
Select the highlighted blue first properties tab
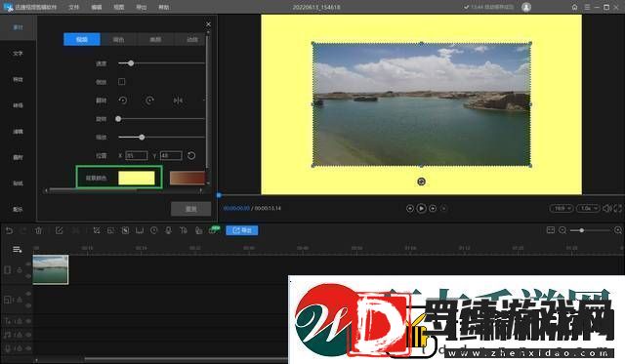click(82, 39)
